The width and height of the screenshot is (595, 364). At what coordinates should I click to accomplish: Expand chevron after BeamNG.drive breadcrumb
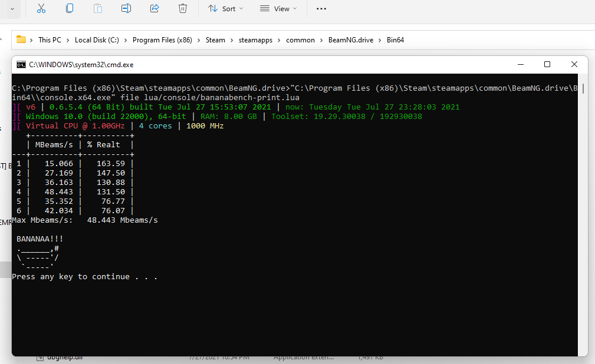380,40
